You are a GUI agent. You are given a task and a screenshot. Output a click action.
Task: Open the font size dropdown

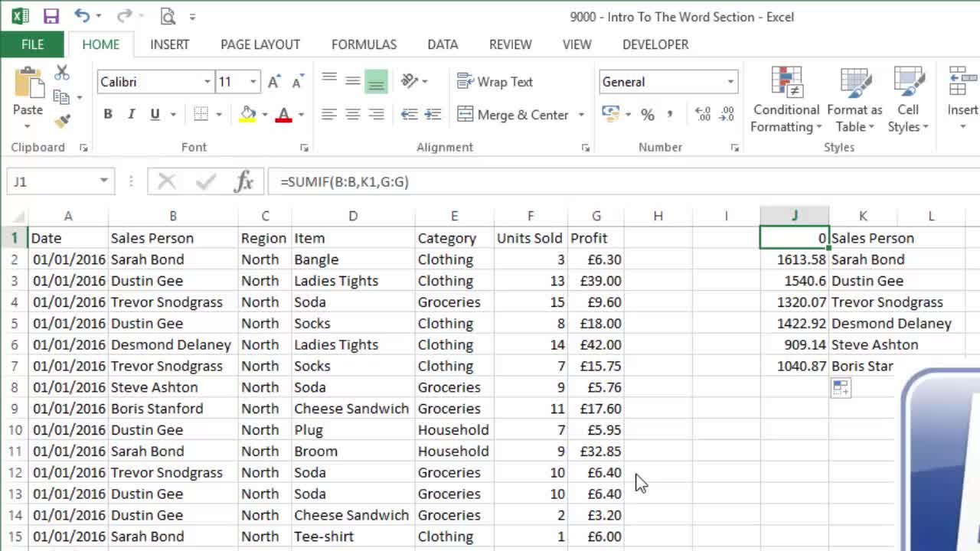click(253, 82)
